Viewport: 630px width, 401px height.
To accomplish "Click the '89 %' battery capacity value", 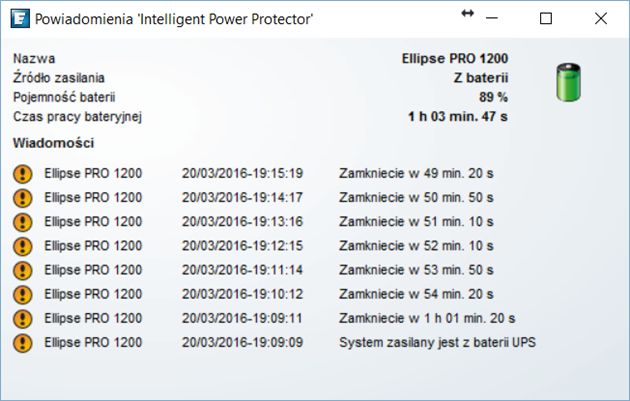I will point(493,97).
